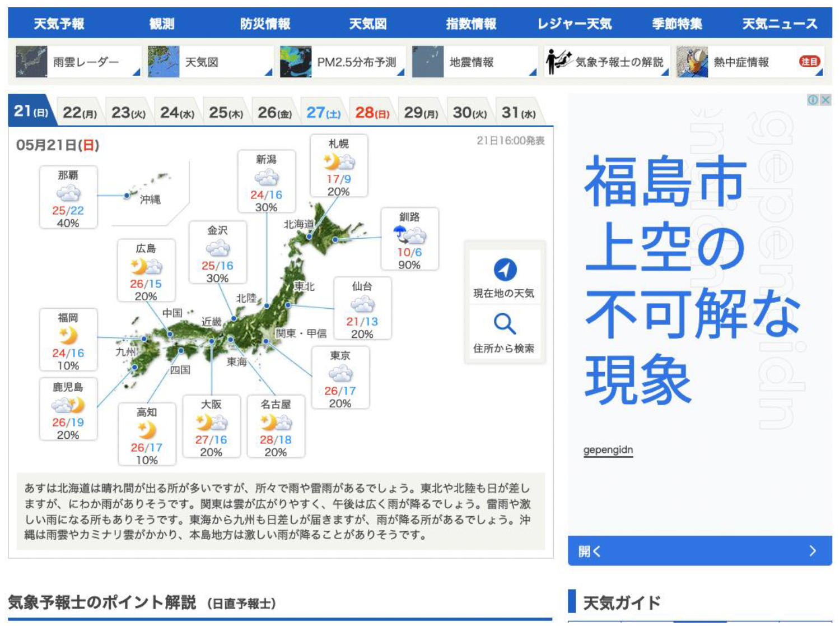Click the 地震情報 earthquake map icon

click(428, 62)
